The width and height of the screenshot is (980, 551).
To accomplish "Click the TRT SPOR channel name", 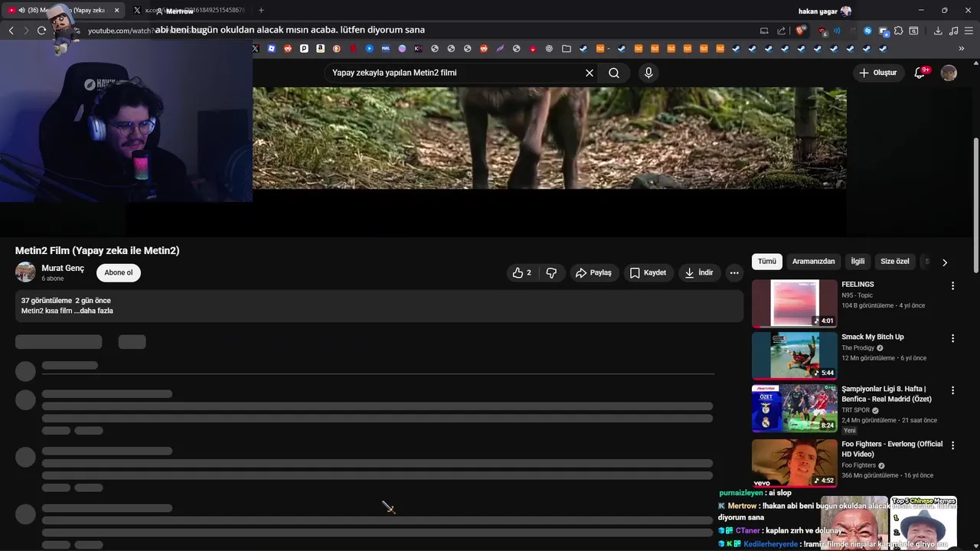I will 856,410.
